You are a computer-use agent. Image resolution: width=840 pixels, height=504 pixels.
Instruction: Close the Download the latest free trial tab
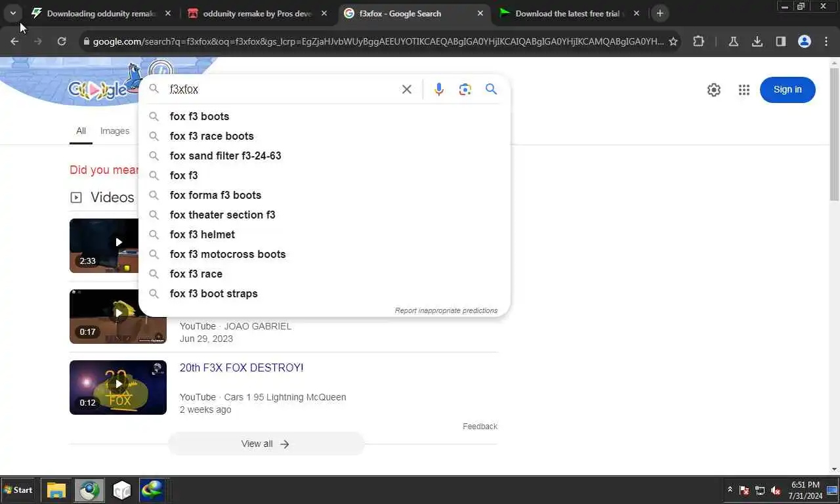[x=637, y=13]
